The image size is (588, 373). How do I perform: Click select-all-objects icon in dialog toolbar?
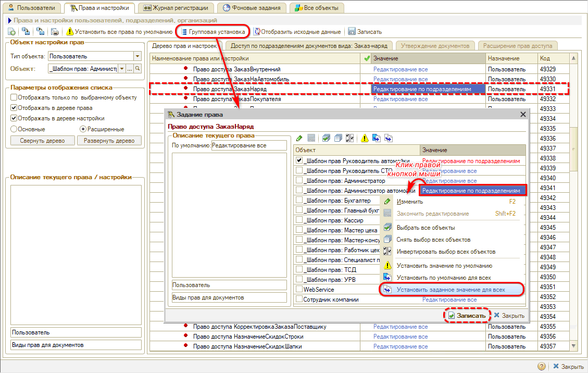pyautogui.click(x=326, y=138)
